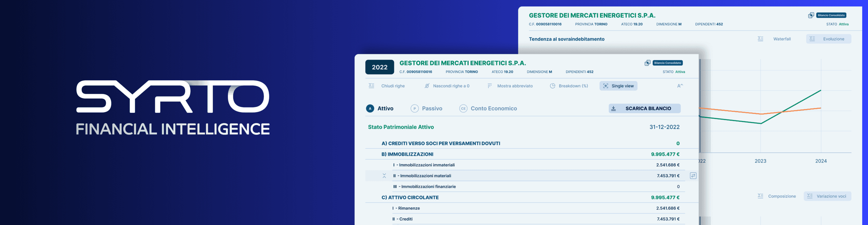Click the Variazione voci list icon
868x225 pixels.
[x=810, y=196]
